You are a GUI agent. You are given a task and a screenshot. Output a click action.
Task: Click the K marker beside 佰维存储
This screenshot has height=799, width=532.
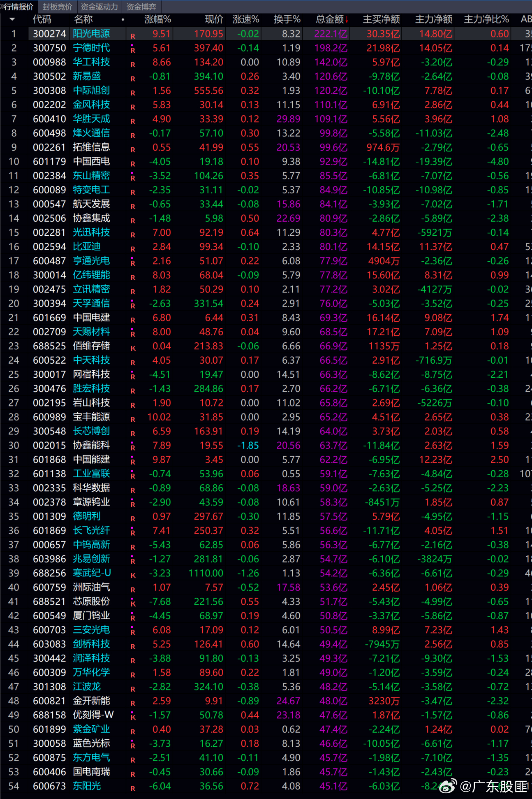[x=133, y=348]
